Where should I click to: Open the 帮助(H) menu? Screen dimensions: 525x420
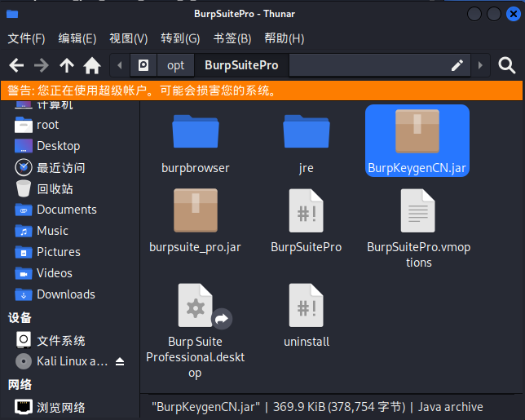[285, 38]
